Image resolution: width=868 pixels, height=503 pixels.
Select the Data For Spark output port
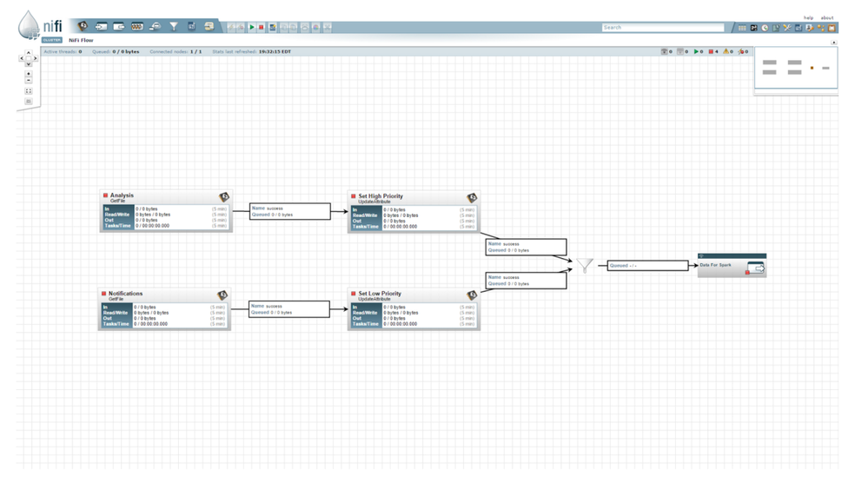[732, 265]
